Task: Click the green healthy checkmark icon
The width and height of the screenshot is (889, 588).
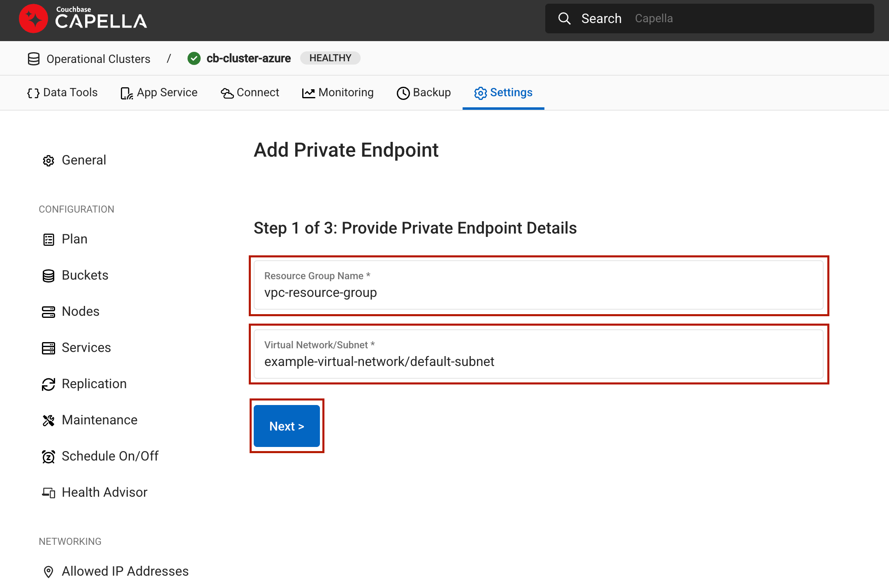Action: tap(194, 58)
